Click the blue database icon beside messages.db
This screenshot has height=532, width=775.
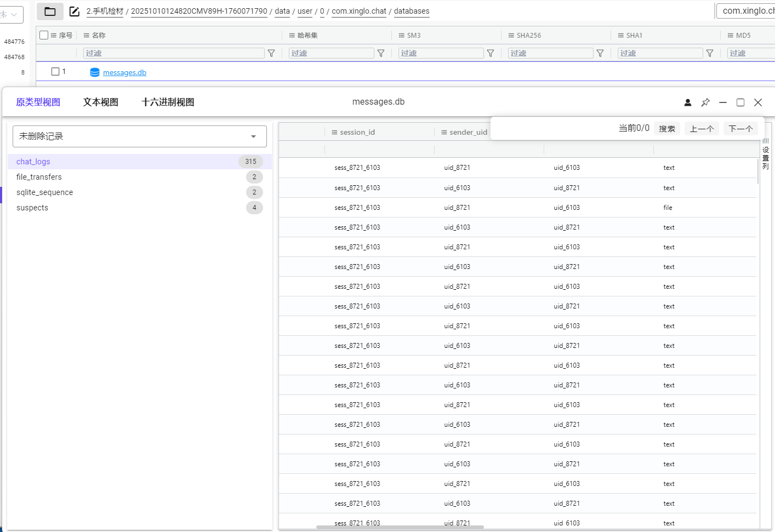click(x=95, y=72)
